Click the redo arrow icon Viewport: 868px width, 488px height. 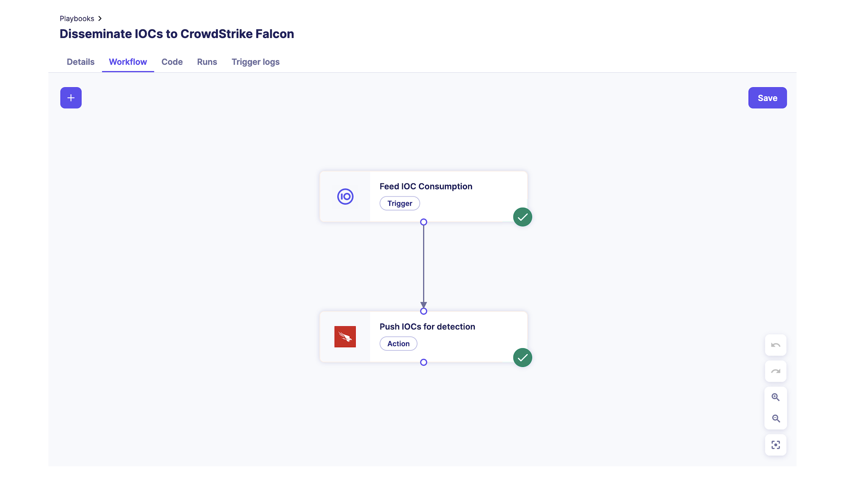pyautogui.click(x=776, y=371)
